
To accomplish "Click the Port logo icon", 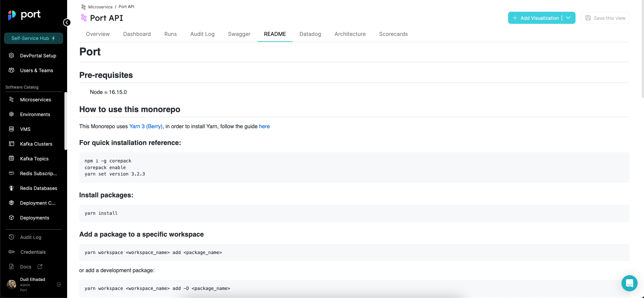I will (x=12, y=15).
